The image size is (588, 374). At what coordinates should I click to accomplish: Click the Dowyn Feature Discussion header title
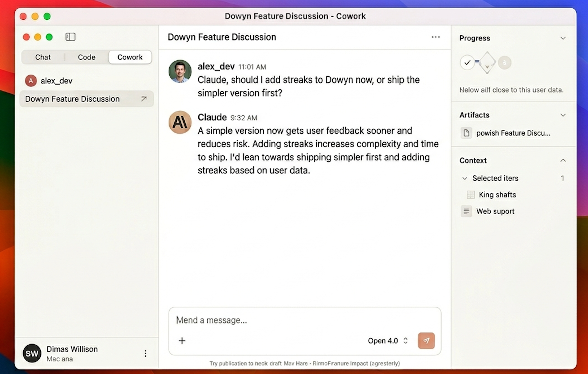click(x=222, y=37)
